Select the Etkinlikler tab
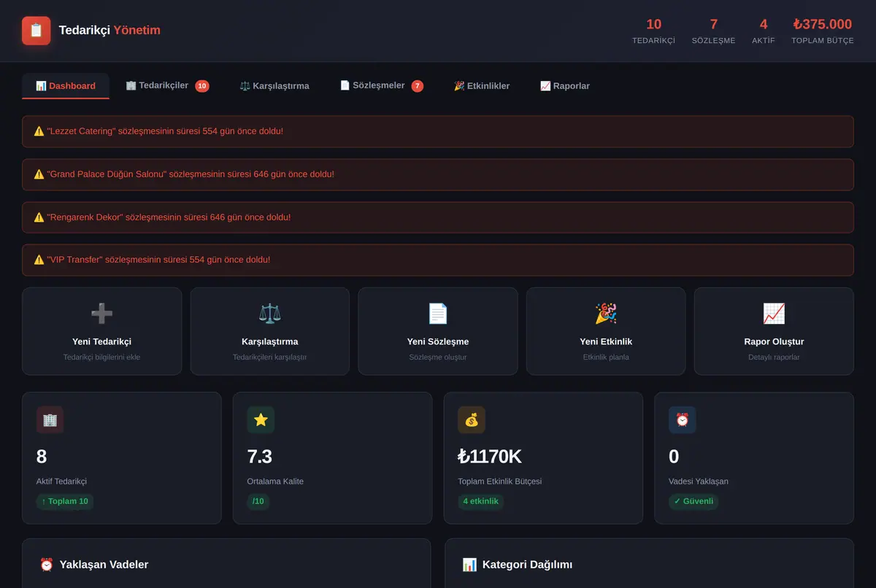Viewport: 876px width, 588px height. tap(482, 86)
